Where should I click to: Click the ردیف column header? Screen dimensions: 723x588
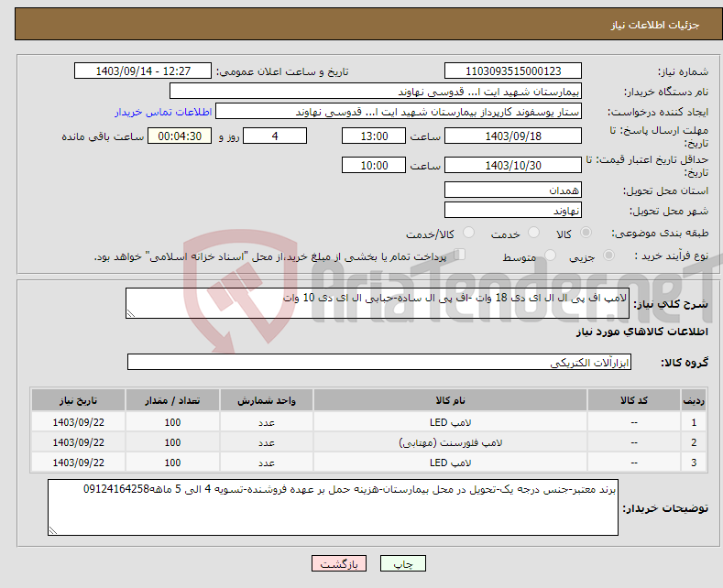pyautogui.click(x=694, y=400)
